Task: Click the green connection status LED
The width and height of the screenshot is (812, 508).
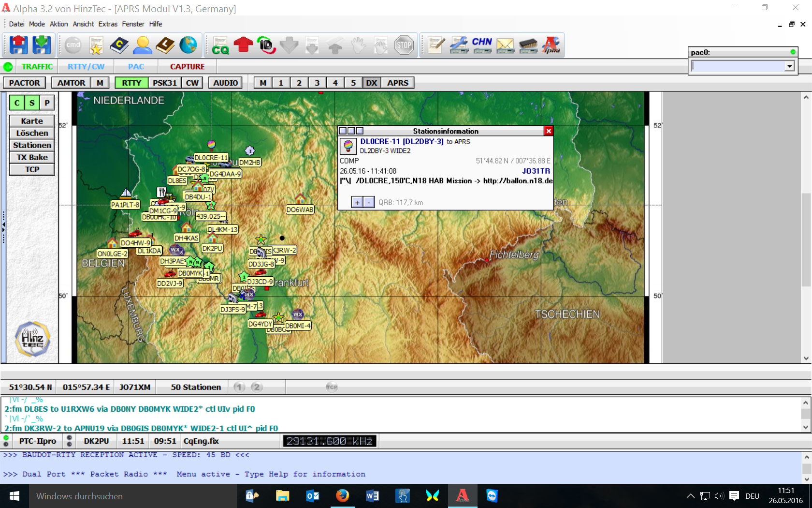Action: [8, 67]
